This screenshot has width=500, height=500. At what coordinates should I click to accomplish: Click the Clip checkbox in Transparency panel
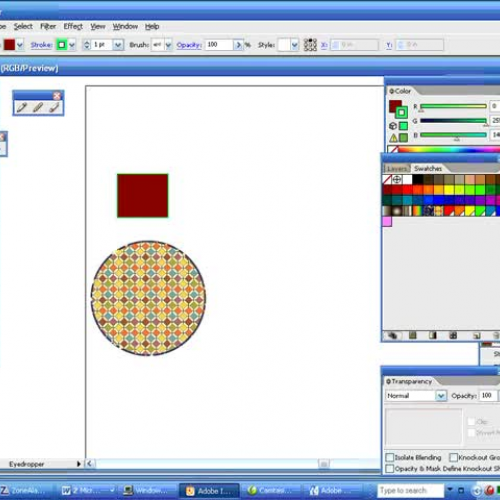[x=471, y=422]
